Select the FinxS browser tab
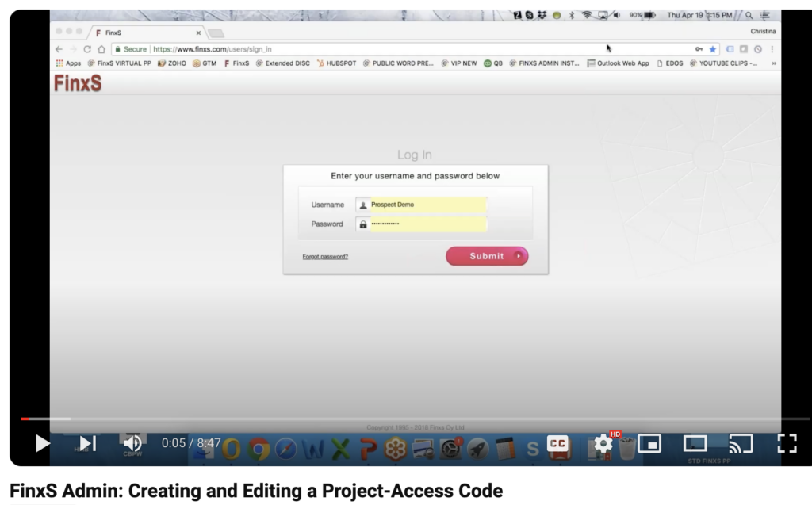The height and width of the screenshot is (505, 812). tap(147, 33)
